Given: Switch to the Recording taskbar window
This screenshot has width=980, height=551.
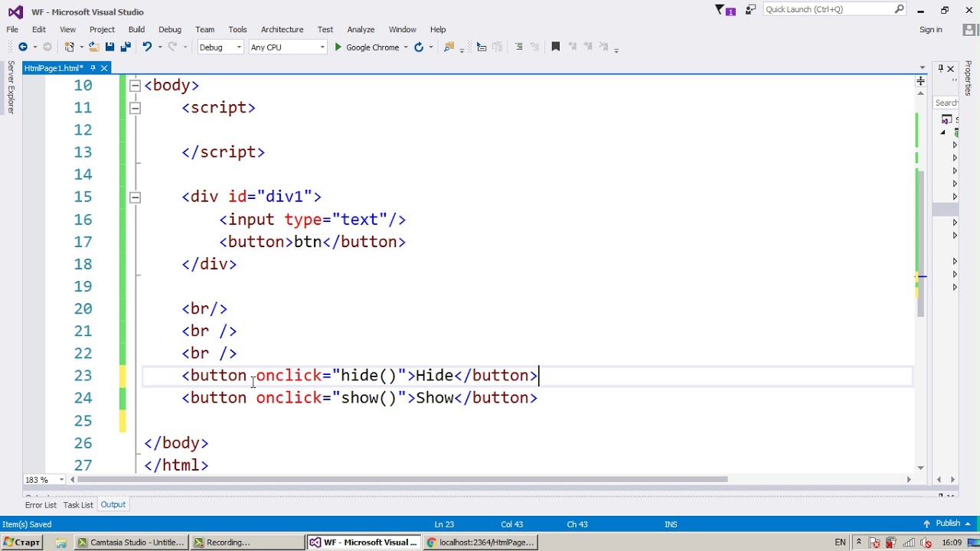Looking at the screenshot, I should pyautogui.click(x=247, y=543).
